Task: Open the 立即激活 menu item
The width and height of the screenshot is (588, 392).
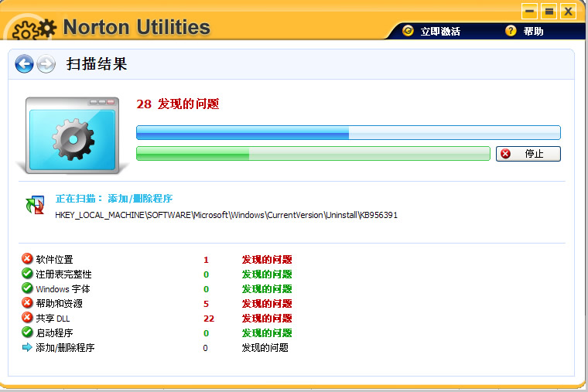Action: point(440,31)
